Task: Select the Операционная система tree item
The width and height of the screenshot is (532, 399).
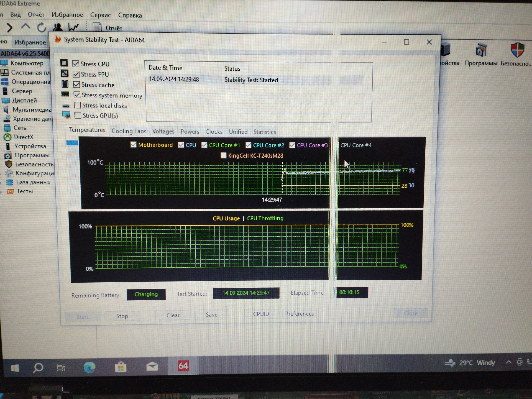Action: [x=26, y=82]
